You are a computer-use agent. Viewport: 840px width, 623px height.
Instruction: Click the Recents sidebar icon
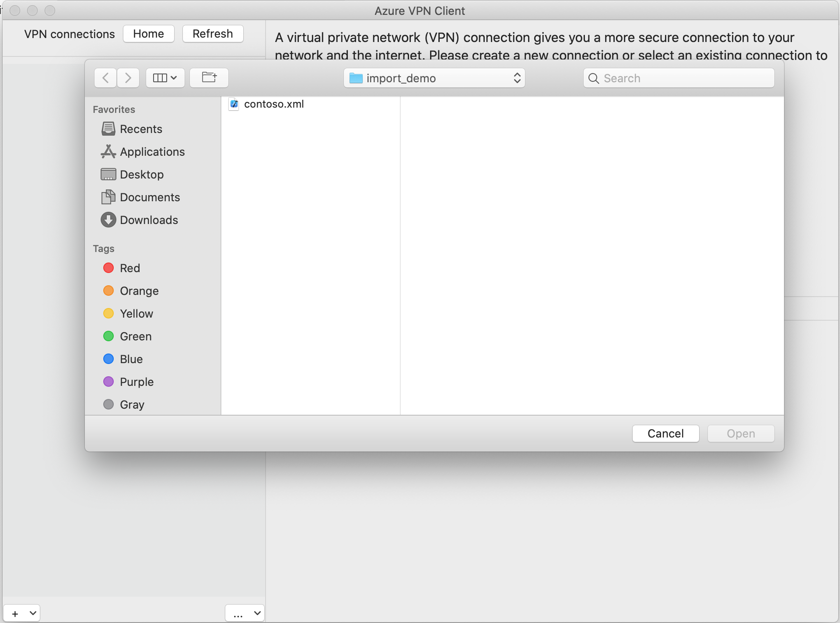[x=107, y=129]
